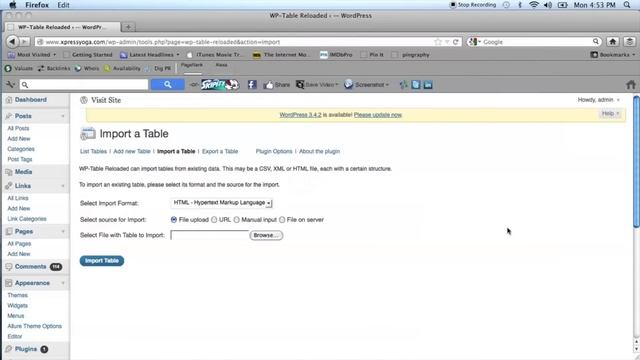Collapse the Appearance sidebar menu arrow
Screen dimensions: 640x360
[x=63, y=283]
